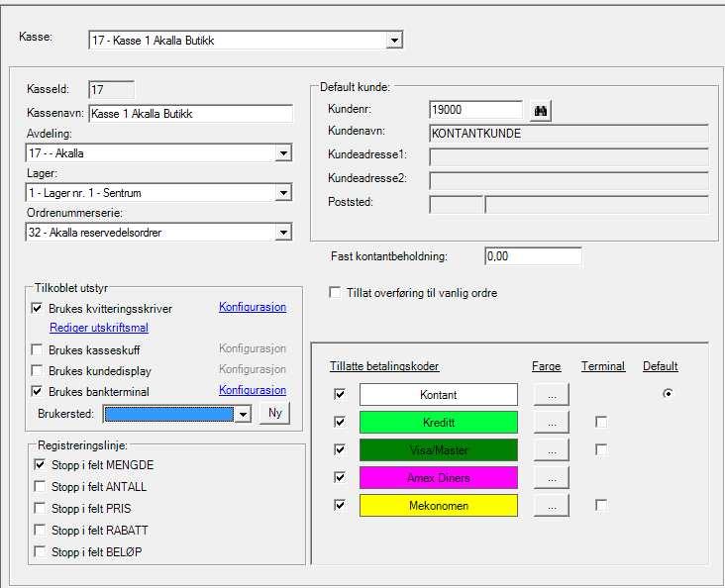Toggle the Amex Diners payment code checkbox
The image size is (725, 588).
pyautogui.click(x=340, y=477)
